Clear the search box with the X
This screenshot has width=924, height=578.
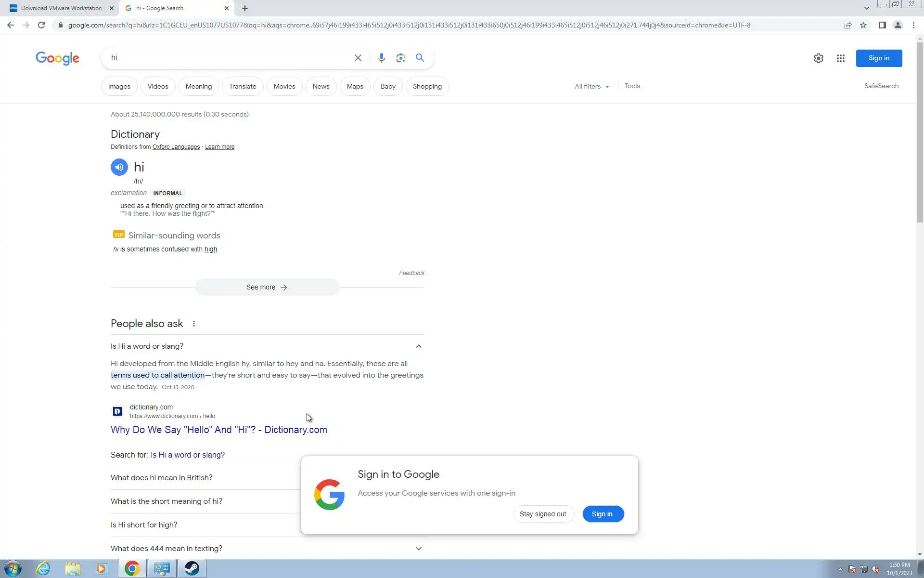(358, 58)
